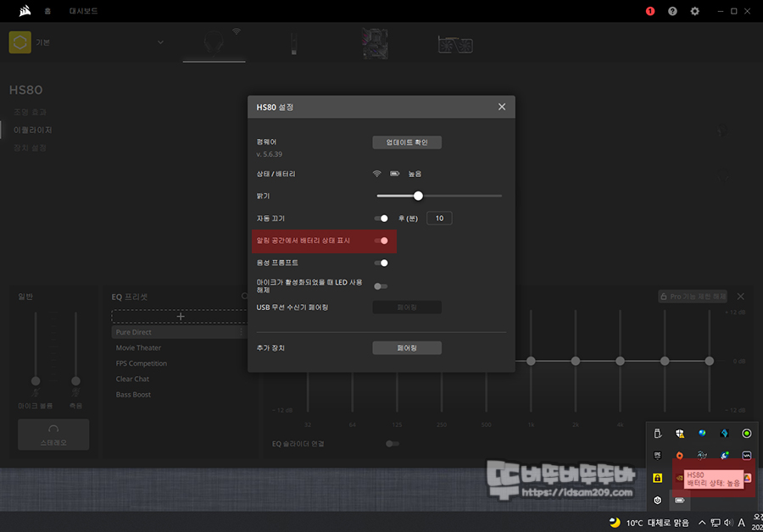Open iCUE settings gear icon
Screen dimensions: 763x532
(695, 11)
